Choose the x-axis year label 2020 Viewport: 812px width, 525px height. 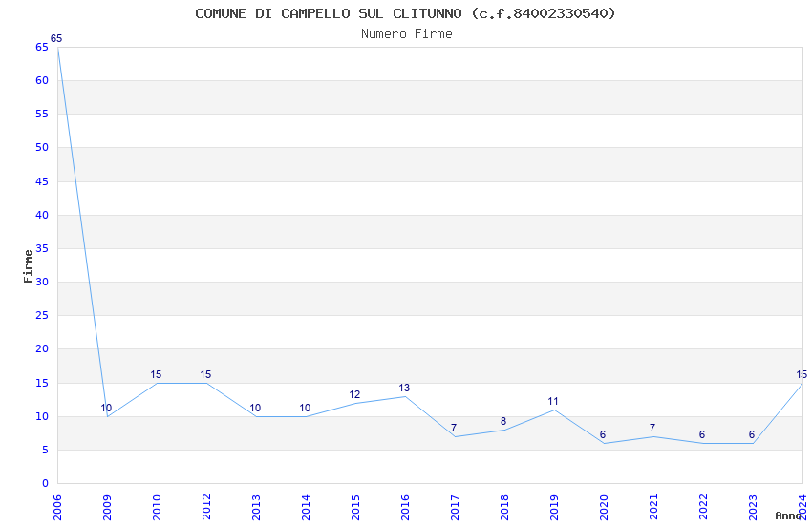point(605,508)
